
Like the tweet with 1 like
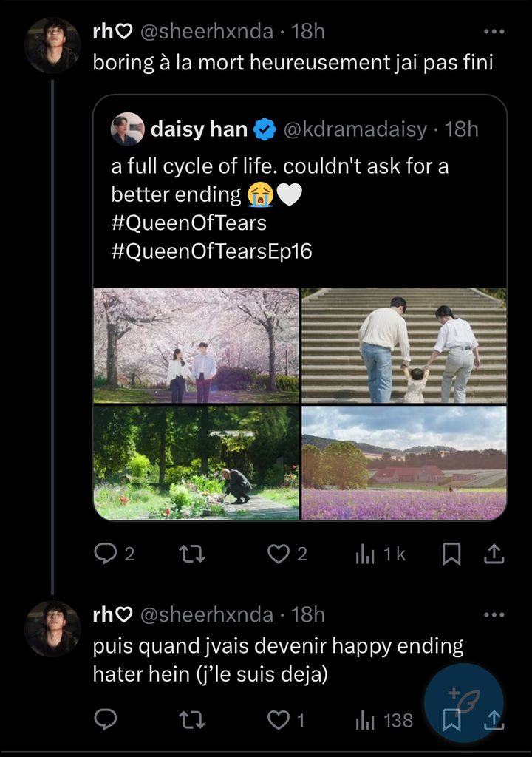click(279, 719)
